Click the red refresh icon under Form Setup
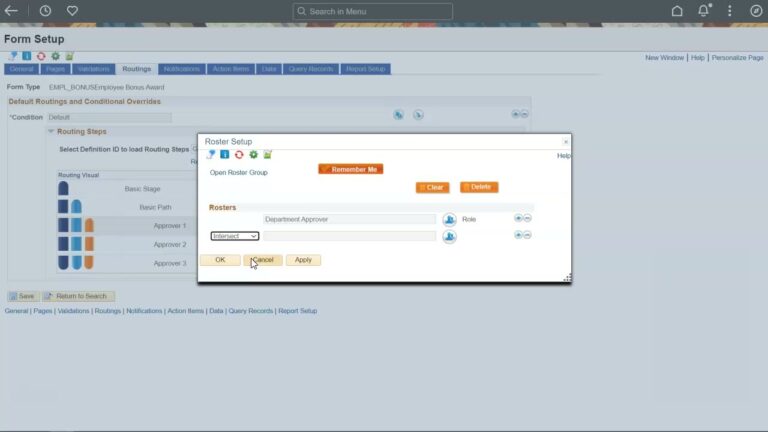 point(41,56)
